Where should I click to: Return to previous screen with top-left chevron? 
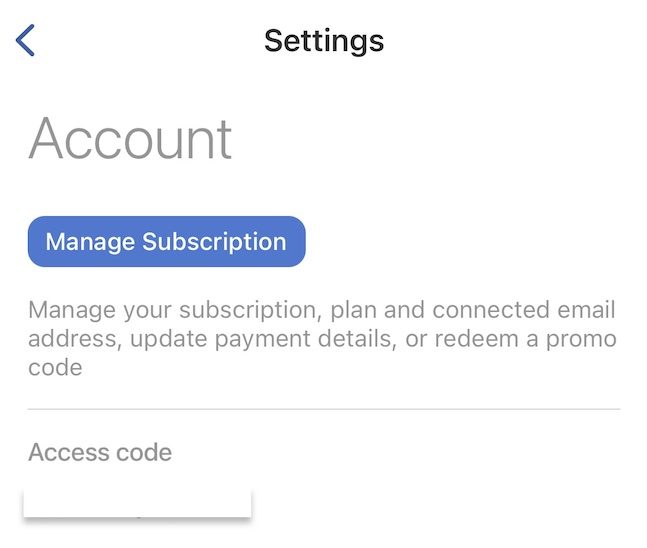pyautogui.click(x=26, y=41)
